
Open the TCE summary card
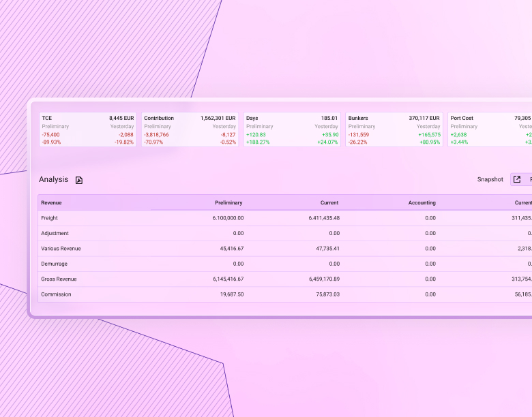point(88,129)
